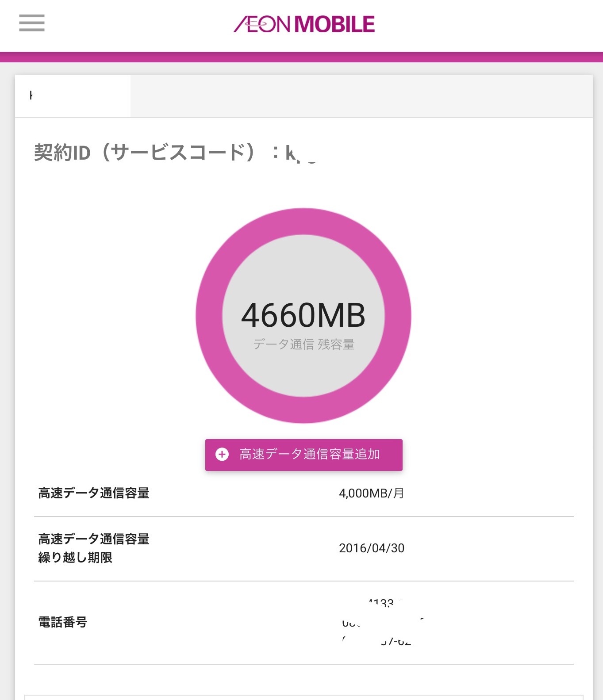
Task: Click the 電話番号 label
Action: pos(63,622)
